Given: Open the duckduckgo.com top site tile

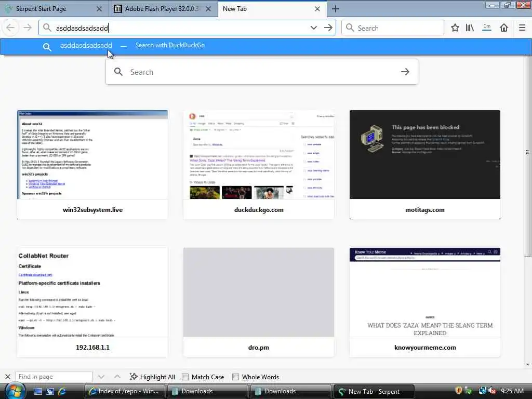Looking at the screenshot, I should tap(259, 165).
